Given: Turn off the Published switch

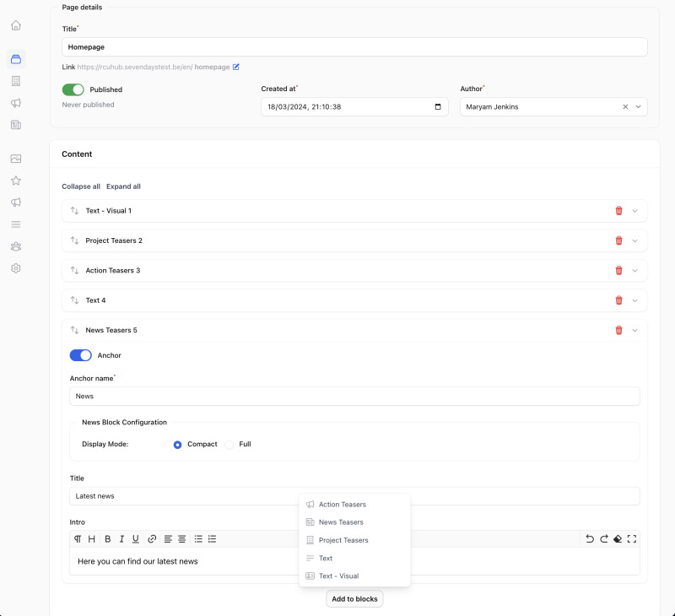Looking at the screenshot, I should point(73,89).
